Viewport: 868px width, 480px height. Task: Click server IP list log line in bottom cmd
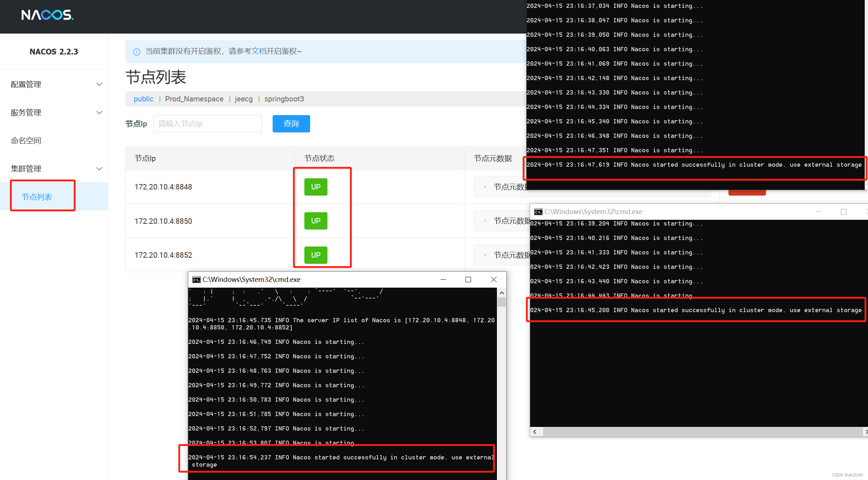pos(342,324)
